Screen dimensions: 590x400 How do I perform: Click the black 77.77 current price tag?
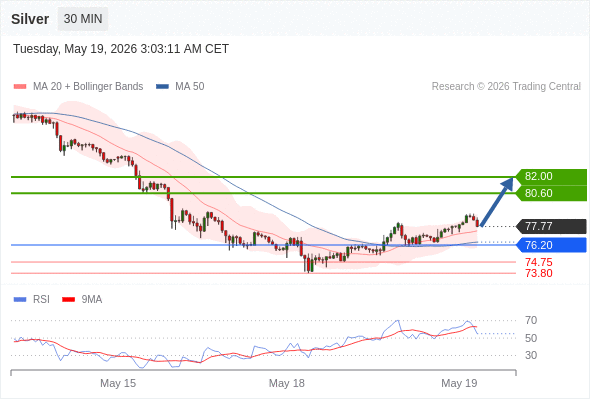(551, 227)
